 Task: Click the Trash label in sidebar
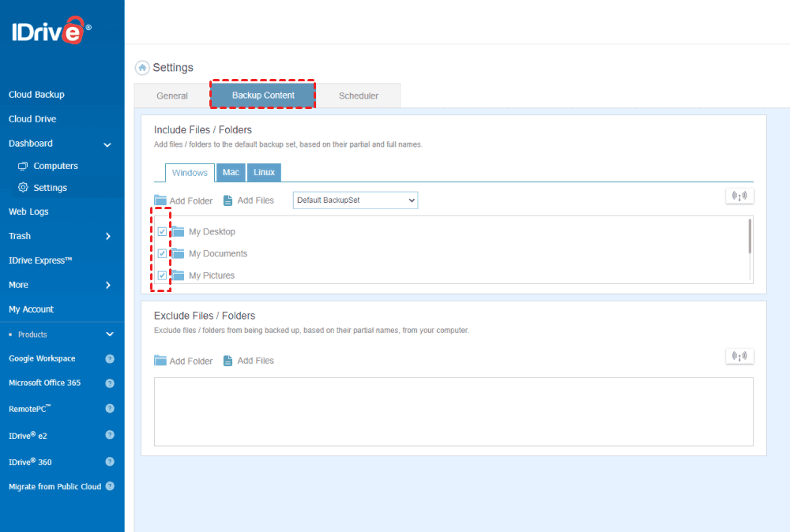(x=20, y=236)
